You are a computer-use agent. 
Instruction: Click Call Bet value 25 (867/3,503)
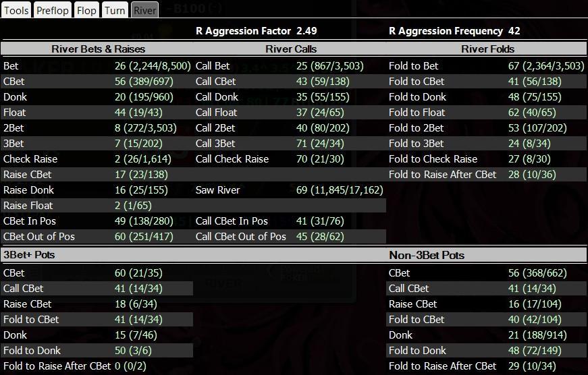329,66
